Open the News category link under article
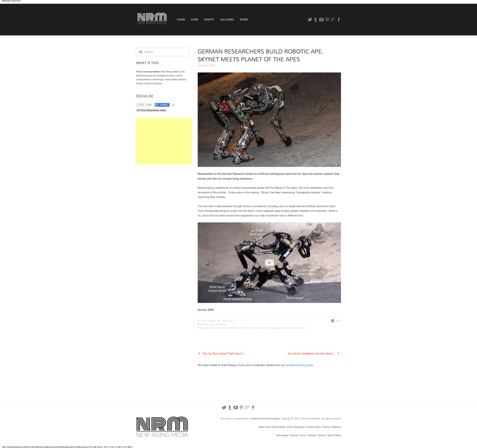The image size is (477, 448). coord(211,324)
